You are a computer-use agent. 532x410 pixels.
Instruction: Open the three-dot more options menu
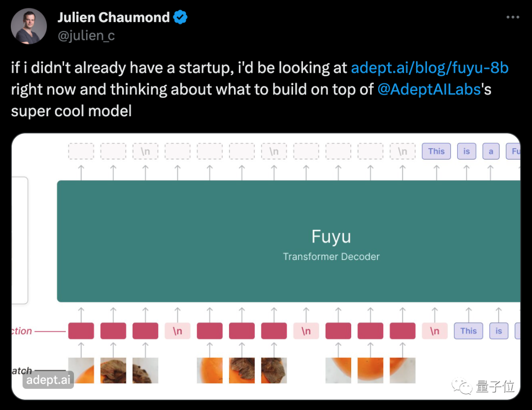(x=513, y=17)
